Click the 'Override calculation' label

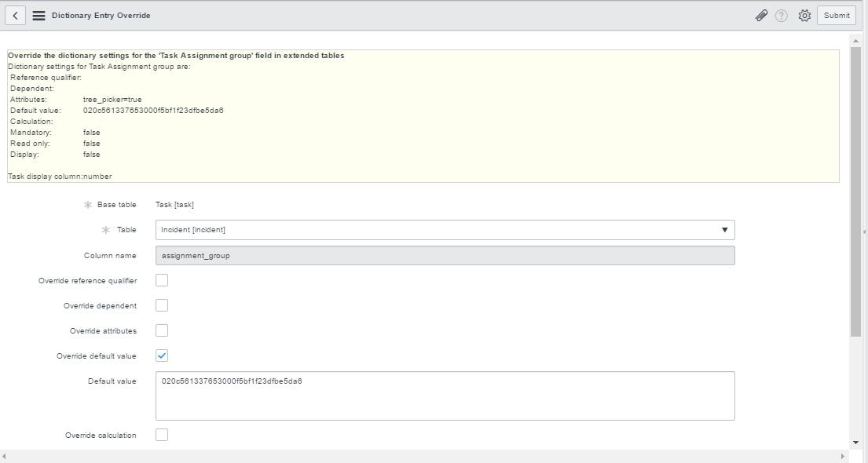click(x=101, y=436)
